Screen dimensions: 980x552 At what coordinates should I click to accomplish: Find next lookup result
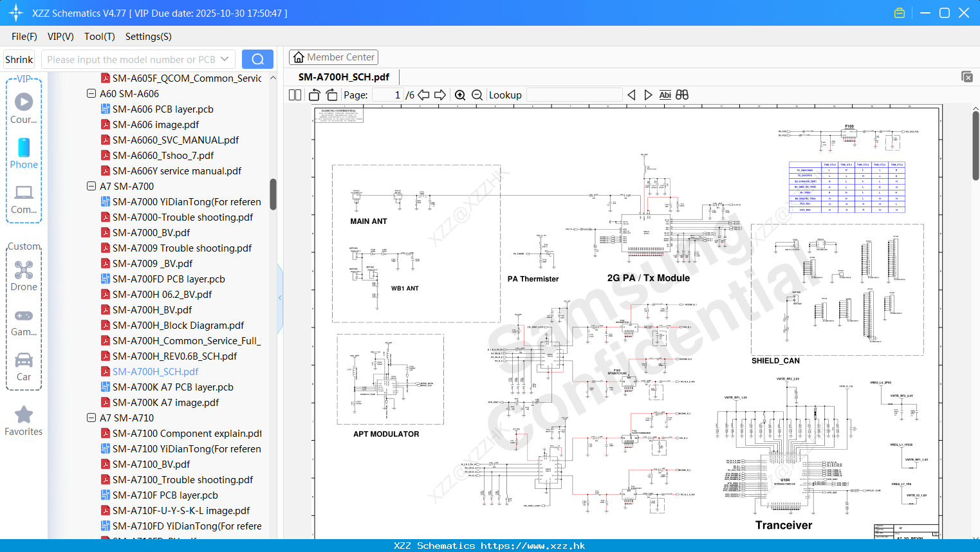pos(648,95)
